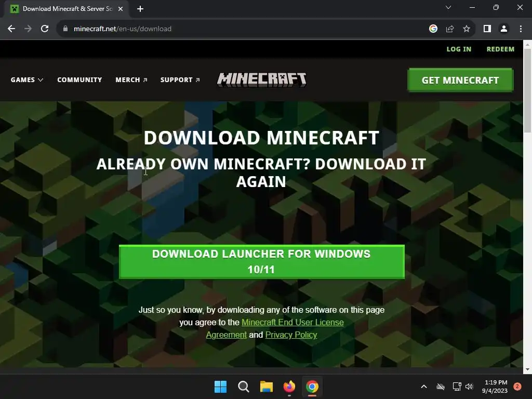Open taskbar Search
532x399 pixels.
click(x=243, y=387)
